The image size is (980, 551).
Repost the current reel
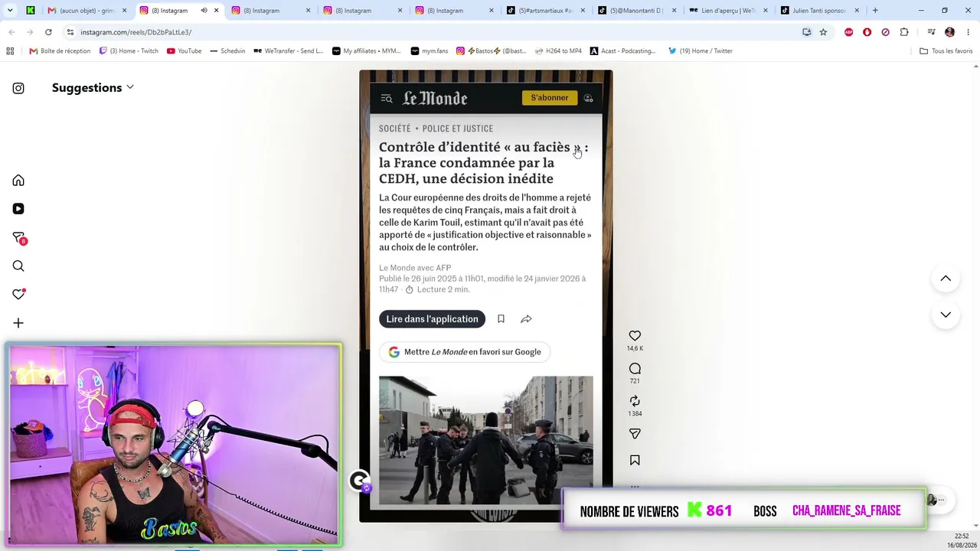point(635,401)
